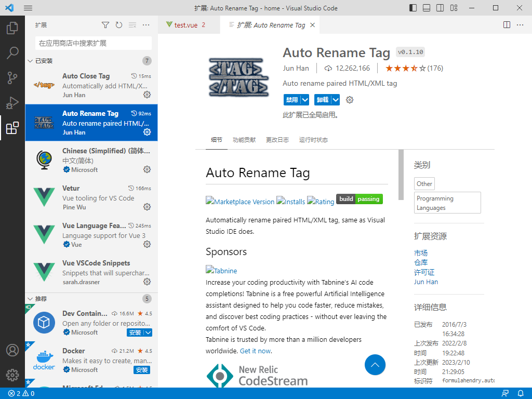
Task: Open manage gear for Auto Close Tag
Action: [147, 95]
